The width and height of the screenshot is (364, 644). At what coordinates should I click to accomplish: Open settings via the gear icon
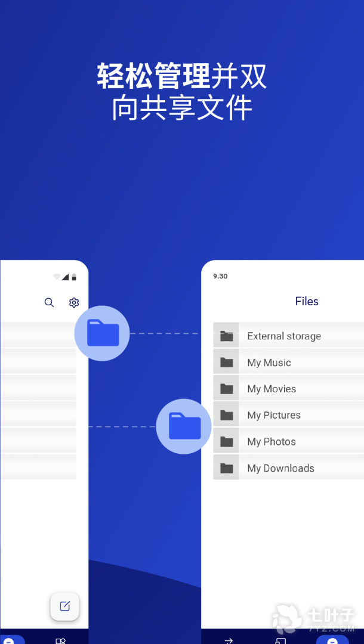point(74,303)
